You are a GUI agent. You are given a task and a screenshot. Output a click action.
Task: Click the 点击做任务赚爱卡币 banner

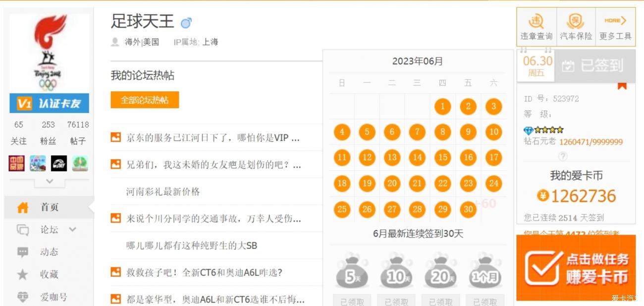point(576,268)
